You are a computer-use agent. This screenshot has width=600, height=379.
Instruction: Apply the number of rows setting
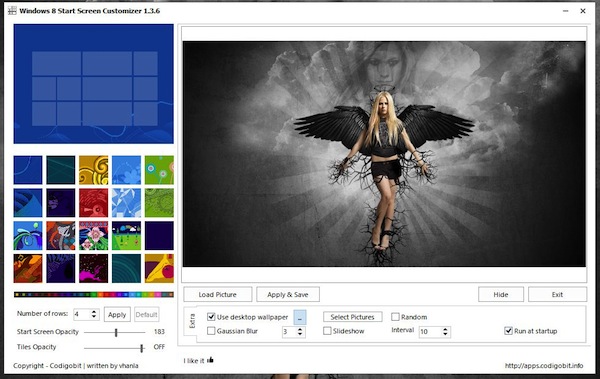(117, 315)
